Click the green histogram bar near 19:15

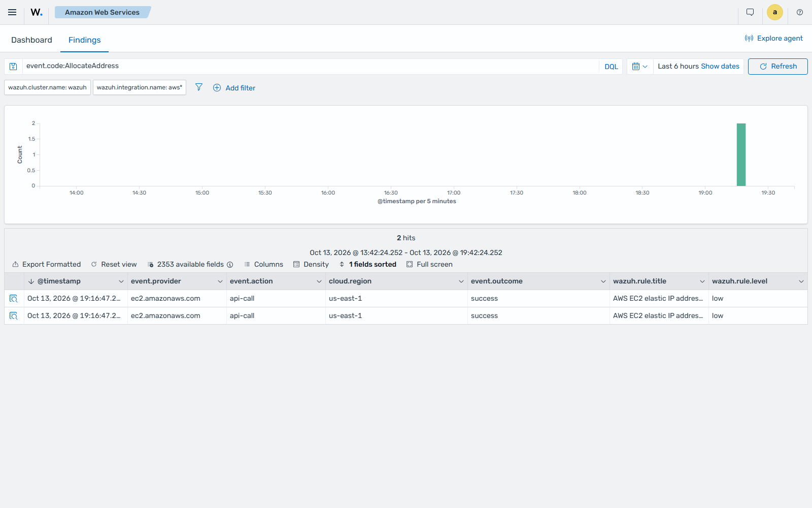click(741, 154)
